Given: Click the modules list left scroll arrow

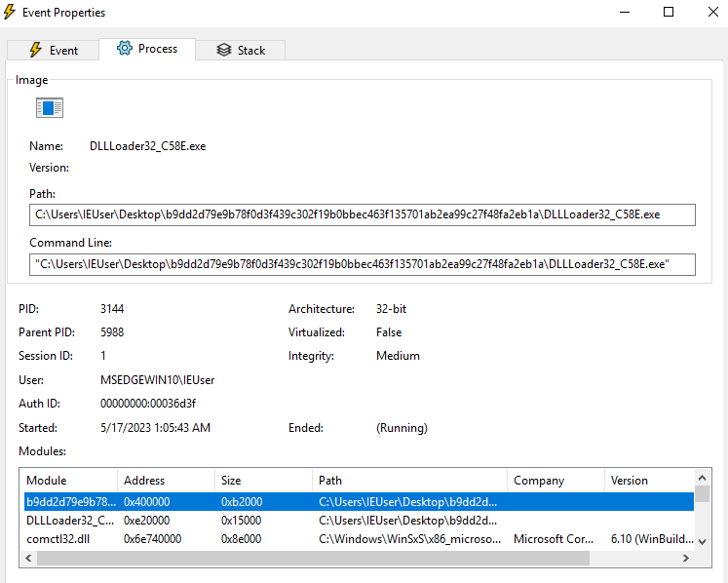Looking at the screenshot, I should point(29,559).
